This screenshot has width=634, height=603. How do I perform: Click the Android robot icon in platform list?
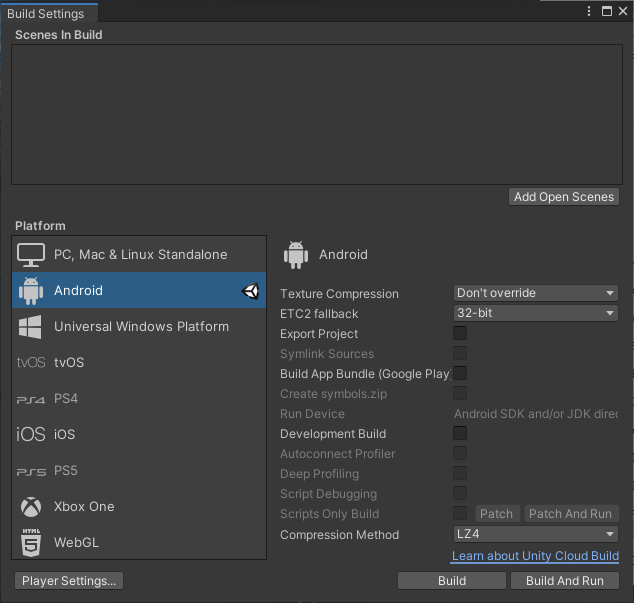point(31,291)
